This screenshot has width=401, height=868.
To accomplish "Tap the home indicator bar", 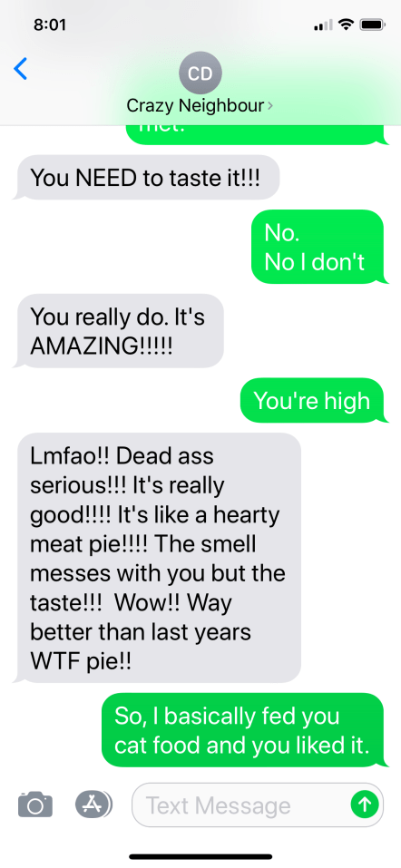I will pos(200,856).
